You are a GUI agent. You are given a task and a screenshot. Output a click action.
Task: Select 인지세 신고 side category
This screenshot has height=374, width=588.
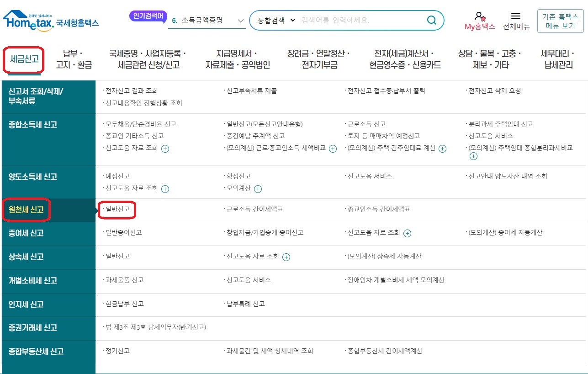click(x=48, y=305)
